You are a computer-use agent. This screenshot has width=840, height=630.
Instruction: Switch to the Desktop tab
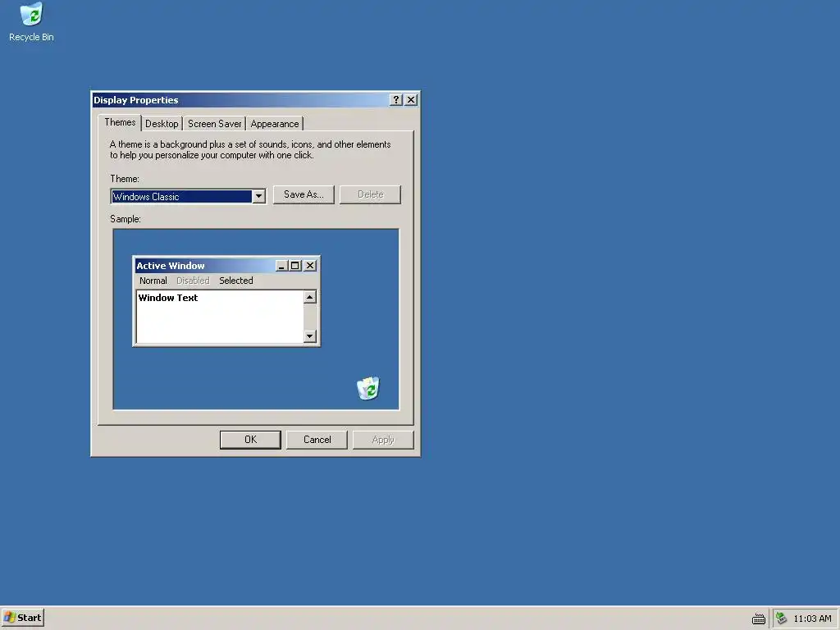(x=162, y=124)
